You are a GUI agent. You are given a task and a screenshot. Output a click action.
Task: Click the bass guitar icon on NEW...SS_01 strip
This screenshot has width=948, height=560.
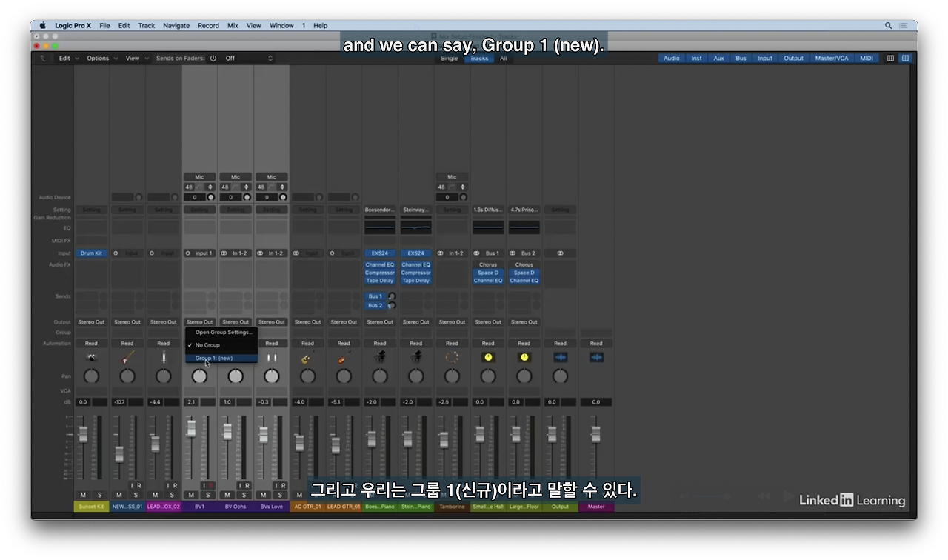[127, 358]
